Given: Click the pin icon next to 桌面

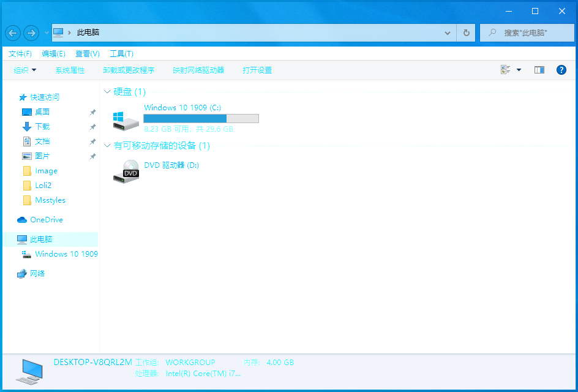Looking at the screenshot, I should coord(93,112).
